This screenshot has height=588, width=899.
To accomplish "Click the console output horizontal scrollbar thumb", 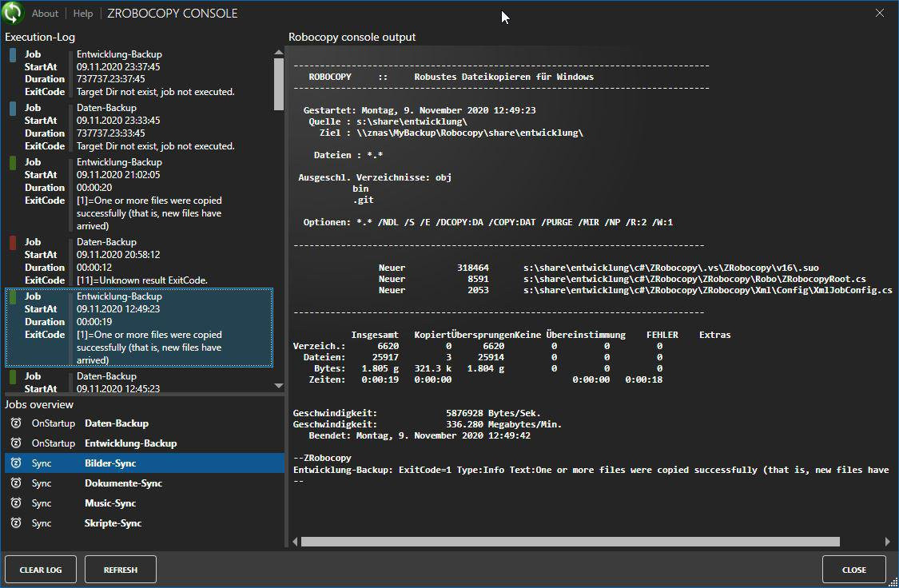I will pyautogui.click(x=571, y=542).
